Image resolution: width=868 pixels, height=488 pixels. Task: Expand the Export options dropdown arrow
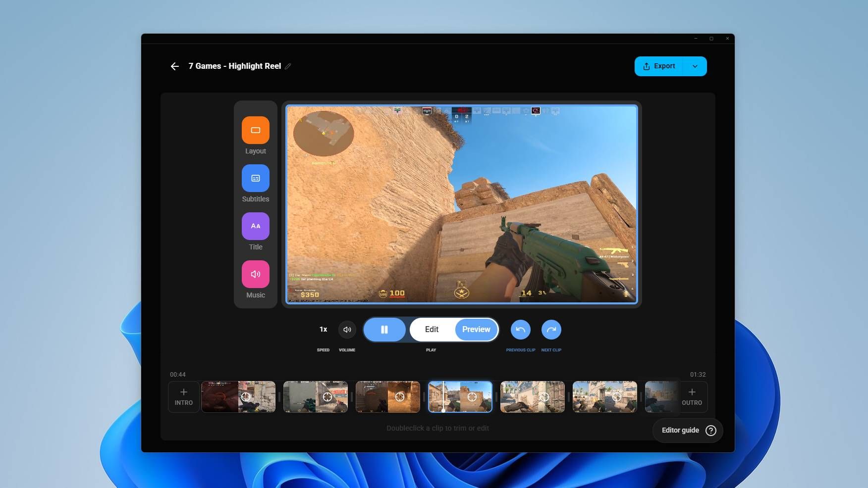pyautogui.click(x=695, y=66)
